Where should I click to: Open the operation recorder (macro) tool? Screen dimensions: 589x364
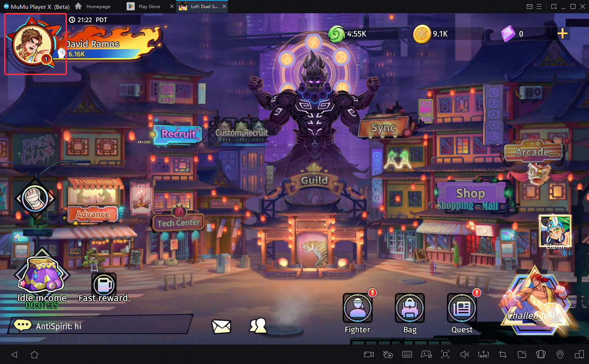tap(388, 354)
